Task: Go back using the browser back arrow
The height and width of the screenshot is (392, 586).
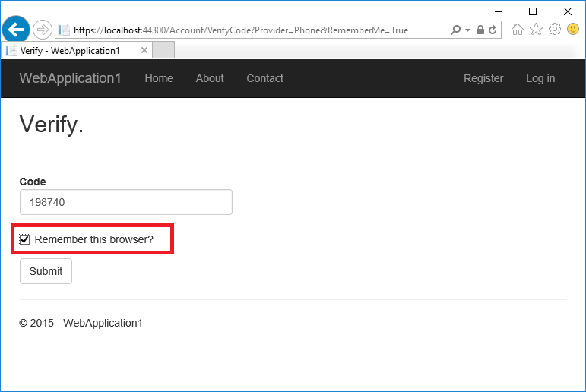Action: [x=16, y=30]
